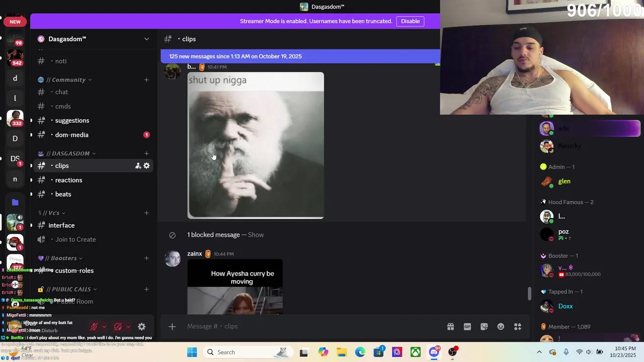
Task: Open the NEW badge at server list top
Action: 15,22
